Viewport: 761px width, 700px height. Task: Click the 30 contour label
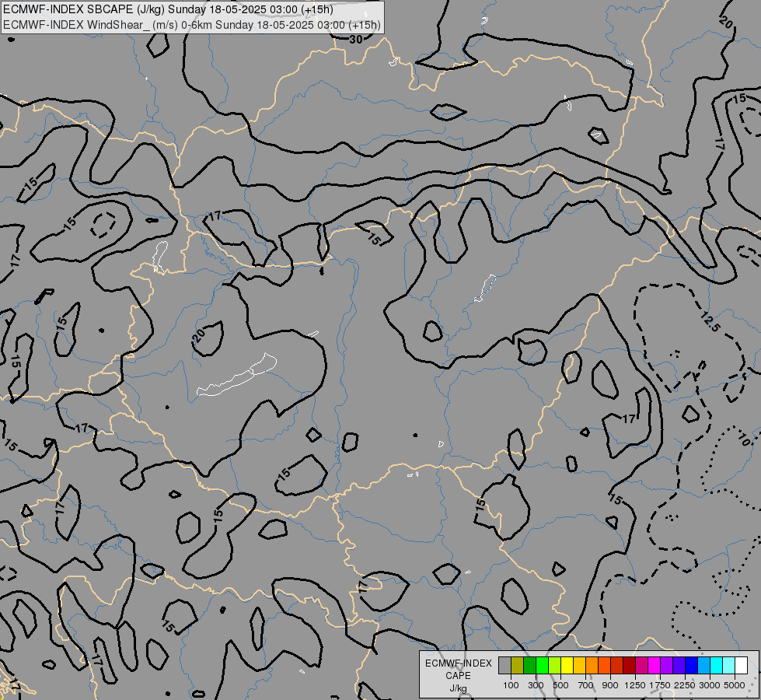pyautogui.click(x=356, y=40)
